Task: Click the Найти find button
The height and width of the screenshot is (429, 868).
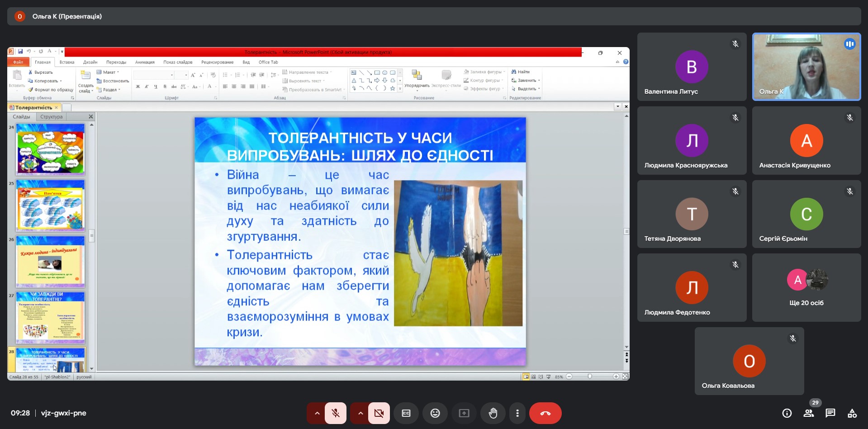Action: pyautogui.click(x=521, y=72)
